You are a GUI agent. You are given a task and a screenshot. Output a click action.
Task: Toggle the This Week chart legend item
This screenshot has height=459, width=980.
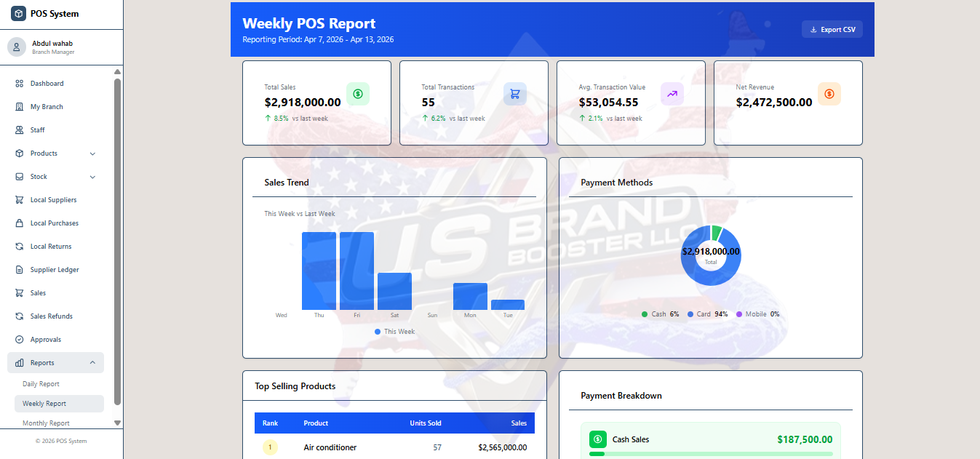(394, 332)
